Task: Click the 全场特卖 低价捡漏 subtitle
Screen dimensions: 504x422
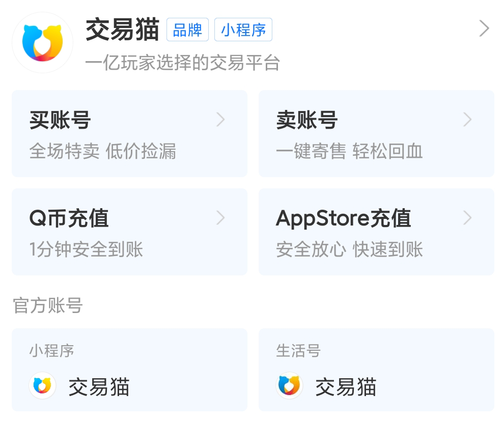Action: pos(102,151)
